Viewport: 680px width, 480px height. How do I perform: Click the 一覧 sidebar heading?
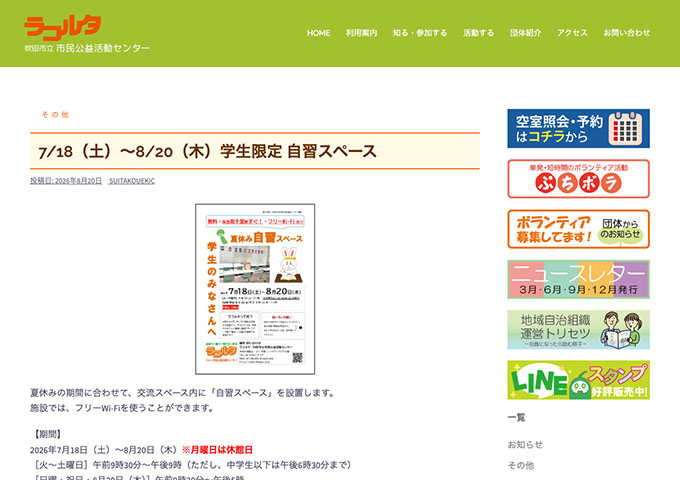pyautogui.click(x=517, y=418)
